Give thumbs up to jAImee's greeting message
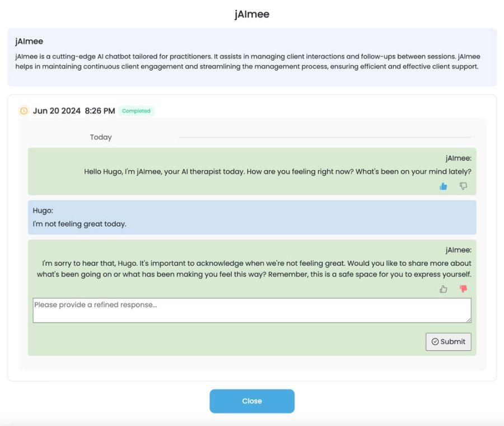Screen dimensions: 504x426 443,186
